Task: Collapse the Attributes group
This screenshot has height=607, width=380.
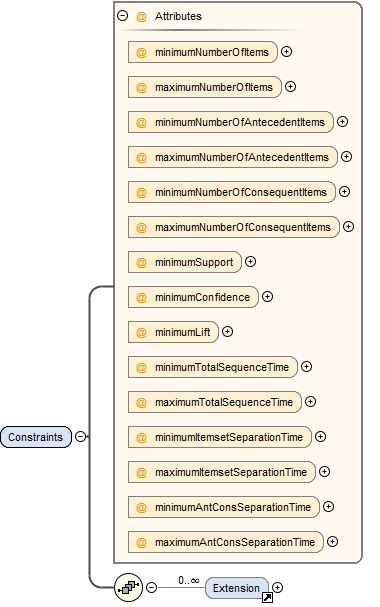Action: (123, 16)
